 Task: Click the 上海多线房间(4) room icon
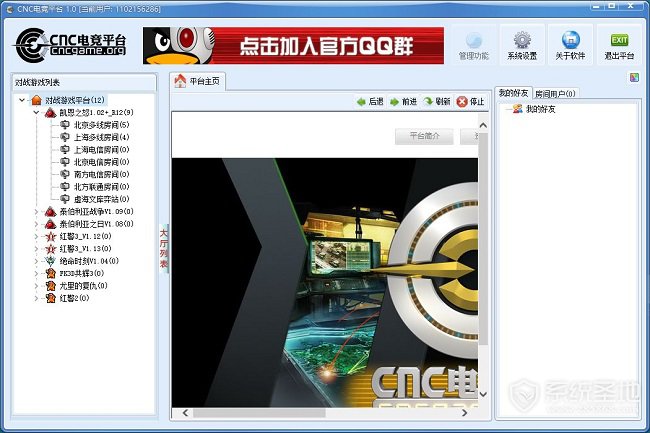coord(65,137)
